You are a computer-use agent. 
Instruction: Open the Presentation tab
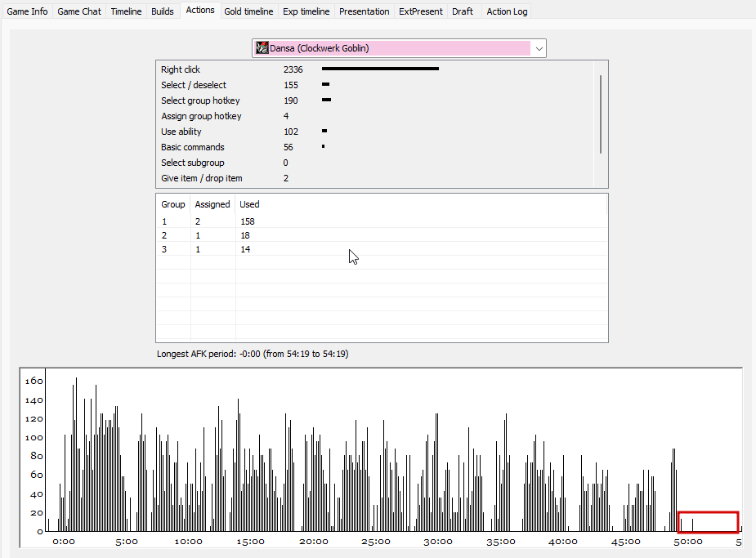point(364,11)
